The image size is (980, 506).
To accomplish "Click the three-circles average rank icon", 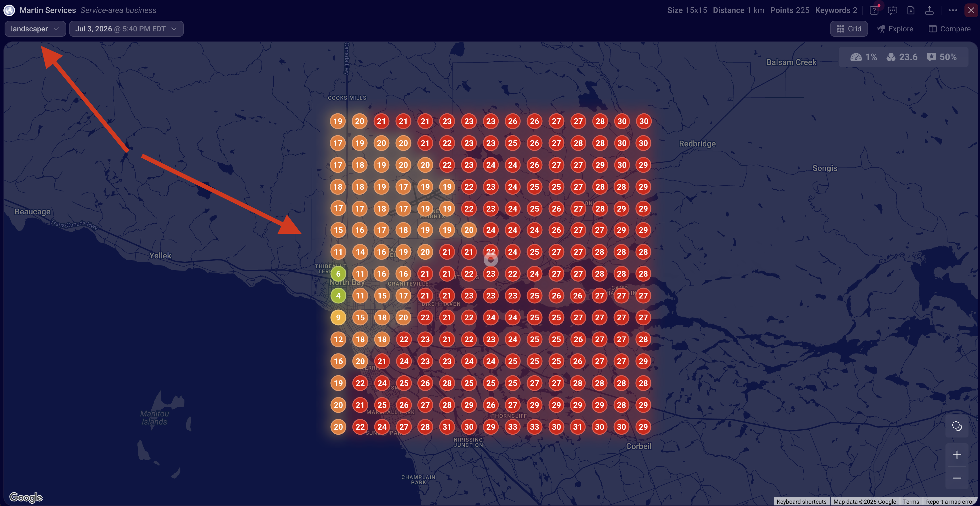I will [x=891, y=57].
